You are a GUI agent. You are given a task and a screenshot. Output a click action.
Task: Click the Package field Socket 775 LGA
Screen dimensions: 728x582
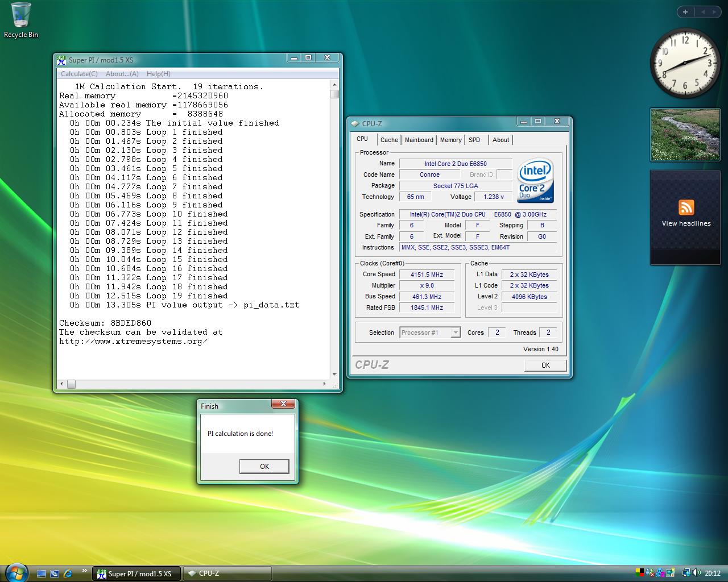(456, 186)
